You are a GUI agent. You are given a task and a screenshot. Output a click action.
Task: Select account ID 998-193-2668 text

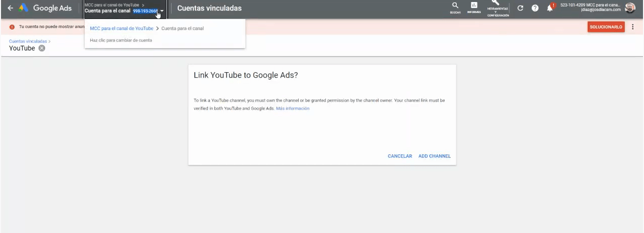145,11
